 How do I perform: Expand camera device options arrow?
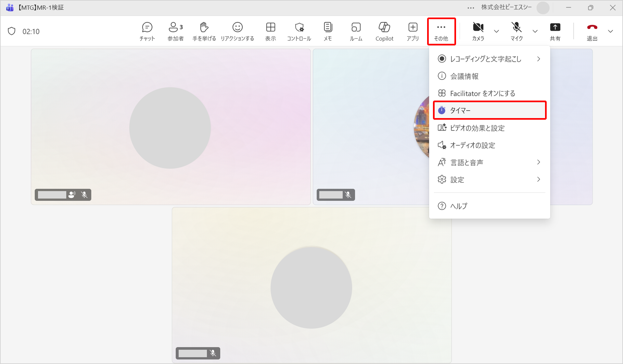[496, 31]
